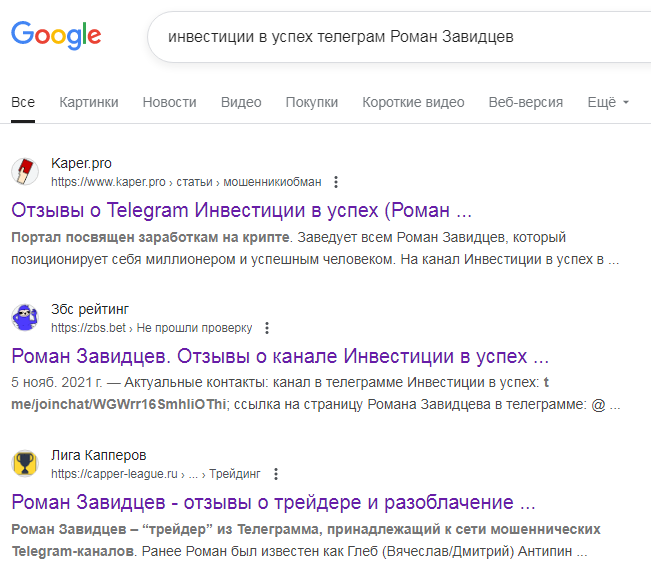Open the Веб-версия tab
The image size is (651, 574).
tap(525, 102)
